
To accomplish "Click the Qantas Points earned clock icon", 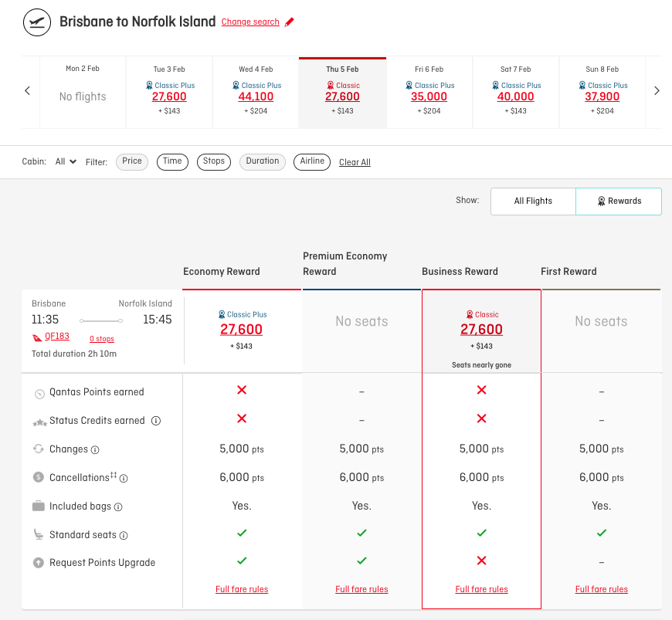I will pyautogui.click(x=39, y=394).
